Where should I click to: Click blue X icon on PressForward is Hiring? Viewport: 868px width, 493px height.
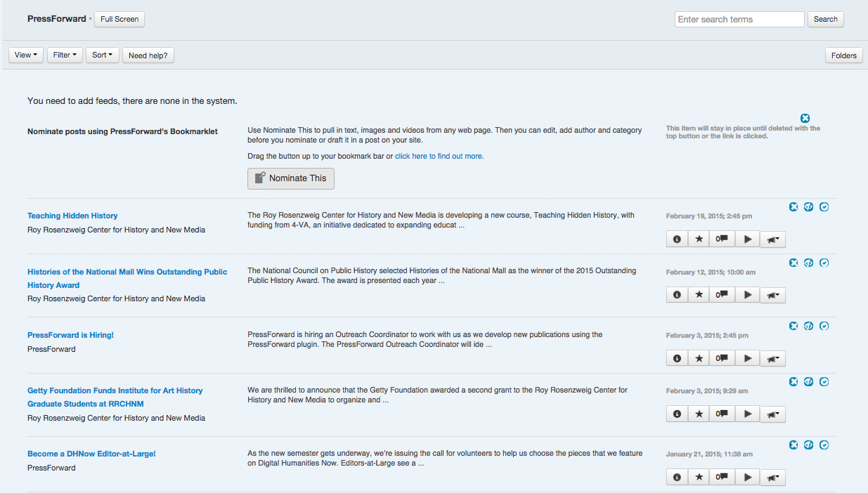[793, 326]
